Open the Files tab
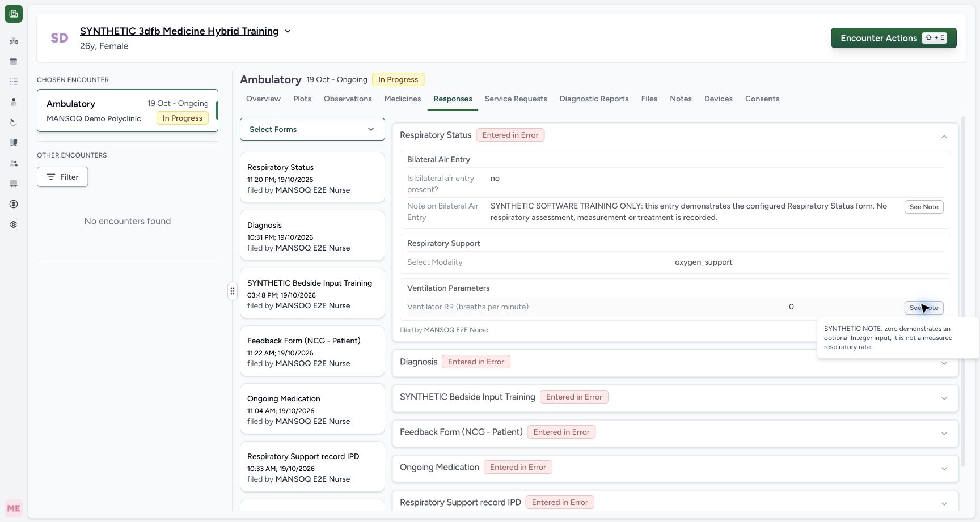980x522 pixels. 649,99
